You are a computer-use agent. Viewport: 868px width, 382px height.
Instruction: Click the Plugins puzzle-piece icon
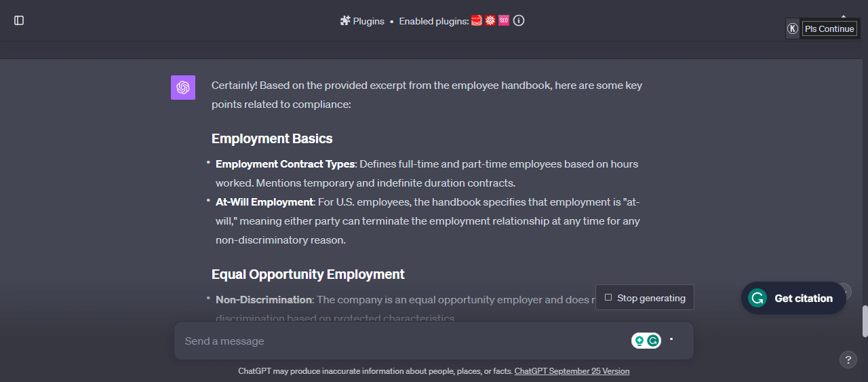(344, 21)
